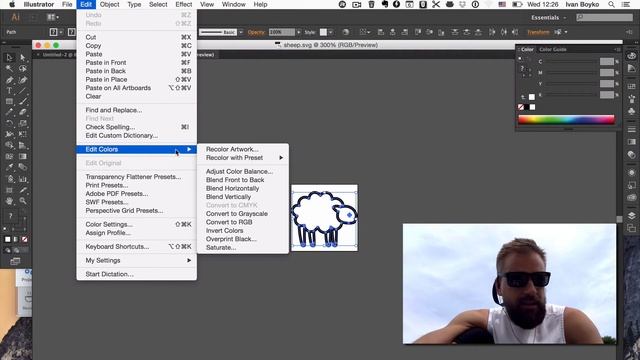640x360 pixels.
Task: Open the Style swatch dropdown
Action: [x=330, y=32]
